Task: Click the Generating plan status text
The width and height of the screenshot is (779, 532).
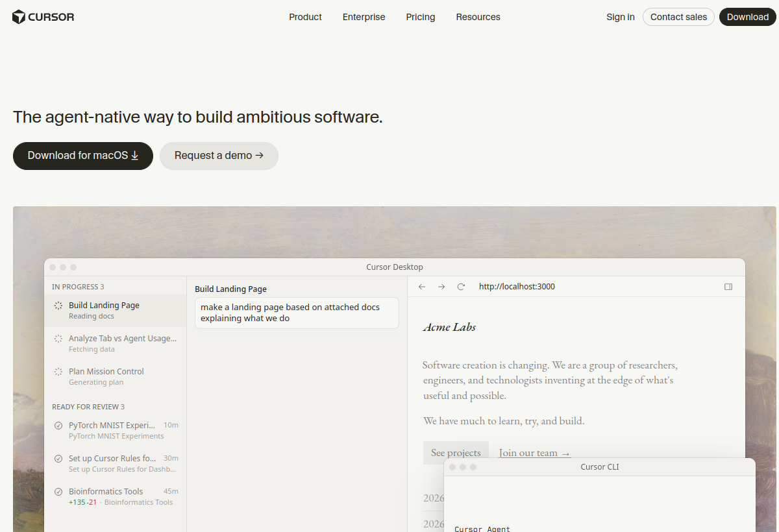Action: pos(96,382)
